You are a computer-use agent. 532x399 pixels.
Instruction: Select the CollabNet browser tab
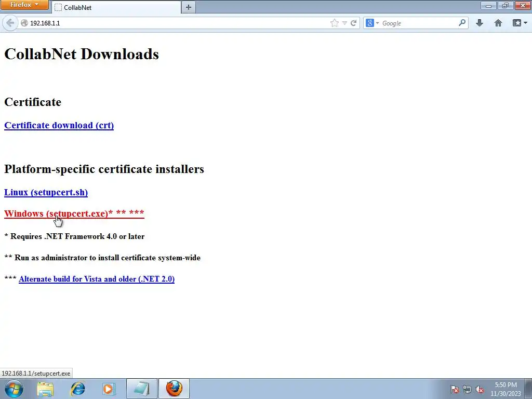[x=116, y=7]
